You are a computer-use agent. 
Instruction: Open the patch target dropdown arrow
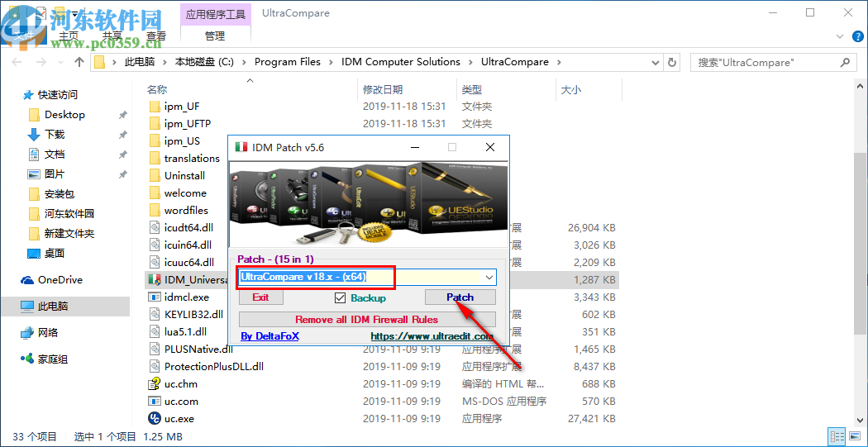point(489,277)
